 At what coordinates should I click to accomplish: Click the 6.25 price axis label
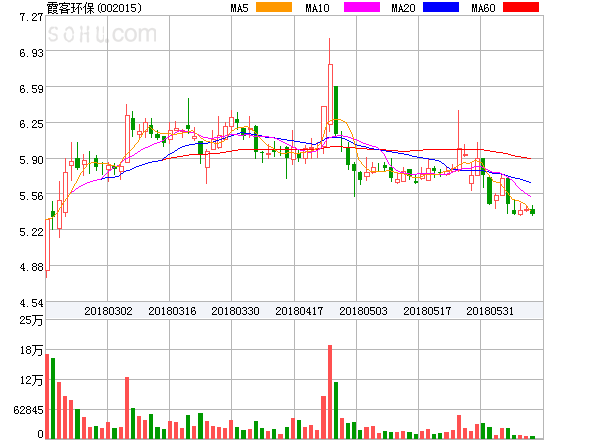coord(31,124)
